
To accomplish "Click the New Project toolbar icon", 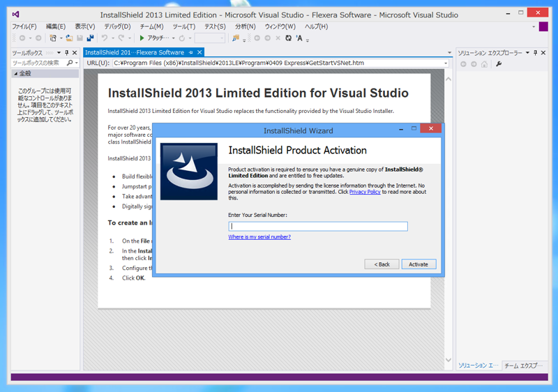I will [x=53, y=38].
